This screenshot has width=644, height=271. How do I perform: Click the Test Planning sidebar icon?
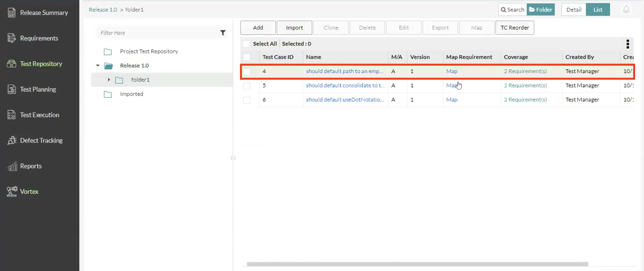[12, 89]
